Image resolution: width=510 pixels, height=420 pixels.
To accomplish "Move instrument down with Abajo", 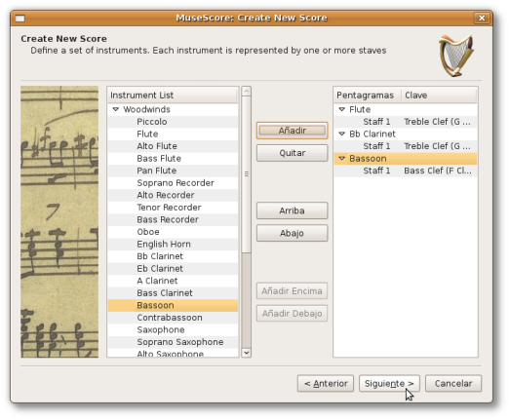I will (293, 233).
